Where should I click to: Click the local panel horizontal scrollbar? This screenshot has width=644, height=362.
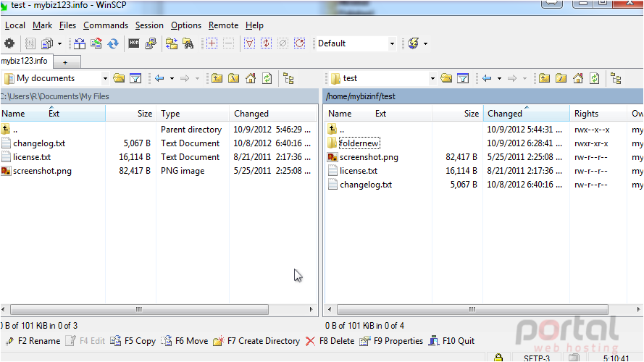(x=139, y=309)
